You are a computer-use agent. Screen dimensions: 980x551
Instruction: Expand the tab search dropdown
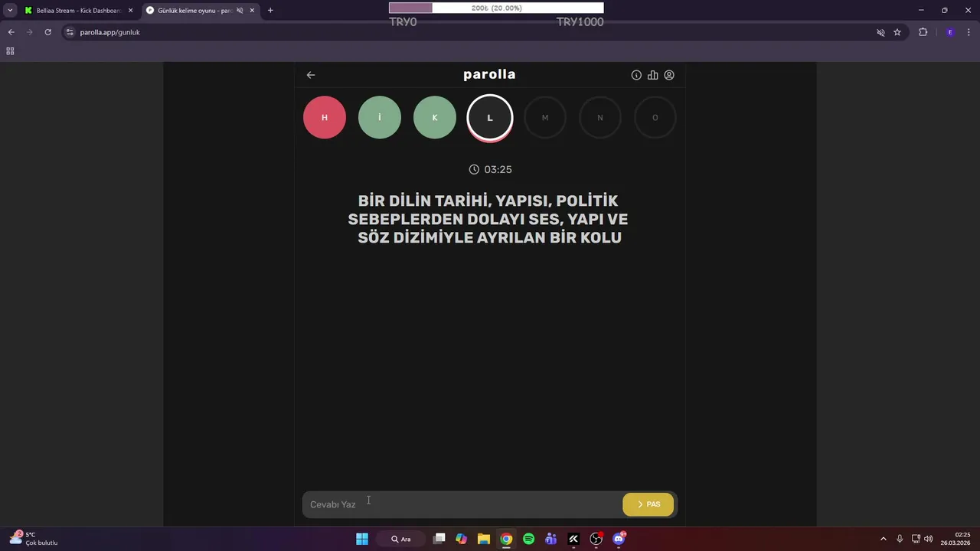[10, 11]
